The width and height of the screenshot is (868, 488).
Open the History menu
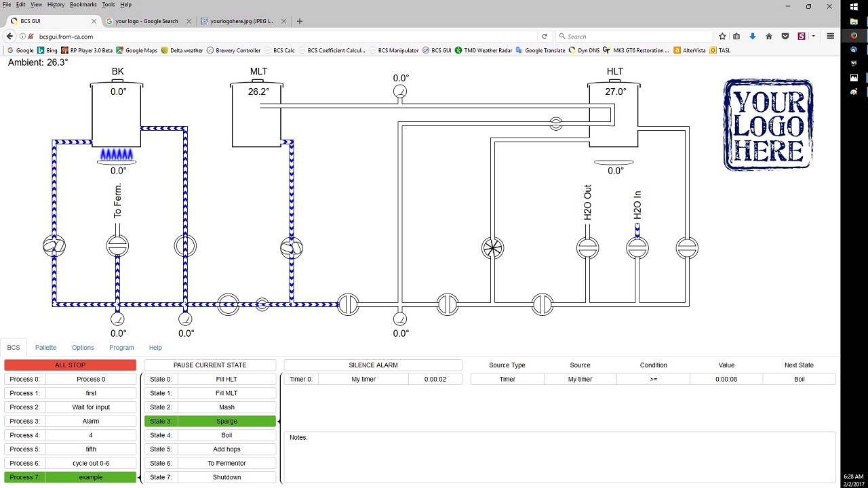[x=56, y=4]
